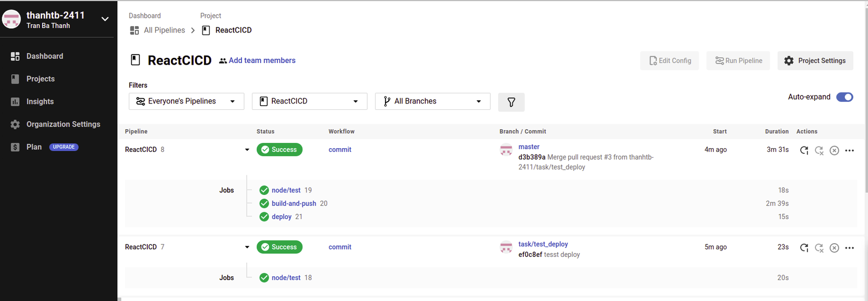Click the Success status badge on pipeline 8
This screenshot has height=301, width=868.
pyautogui.click(x=279, y=150)
